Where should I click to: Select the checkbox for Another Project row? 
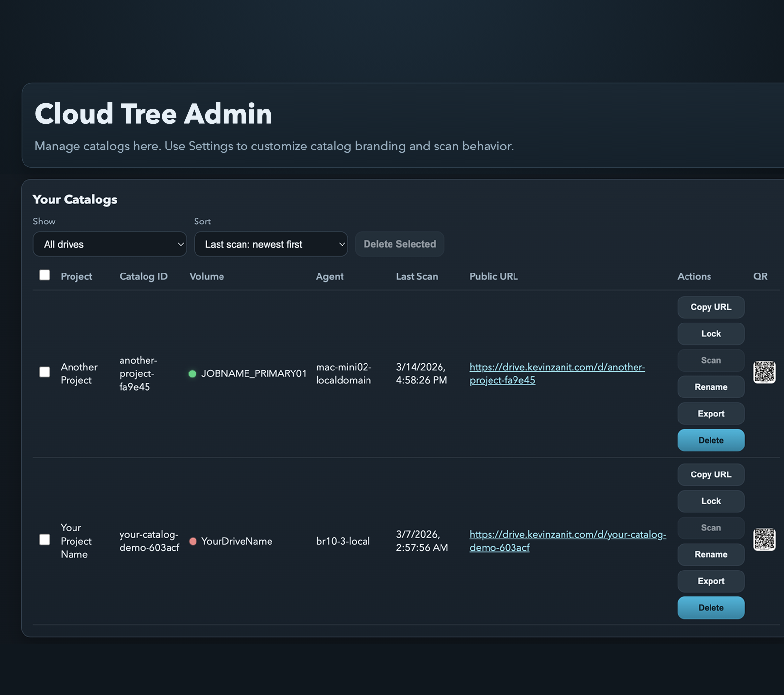[x=45, y=372]
